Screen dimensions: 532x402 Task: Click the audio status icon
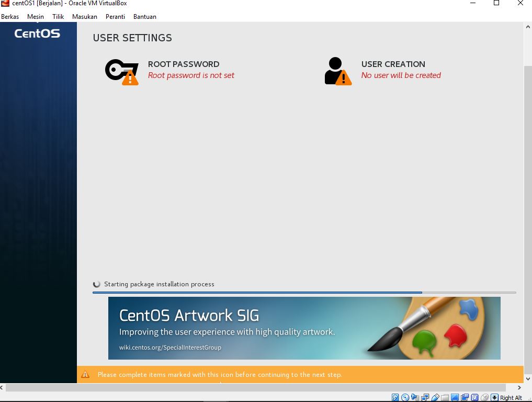[x=415, y=397]
